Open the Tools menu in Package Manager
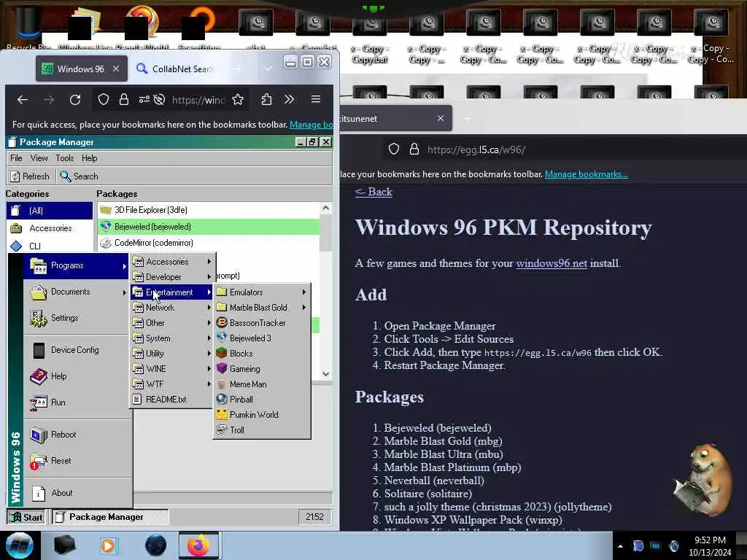This screenshot has height=560, width=747. (x=64, y=158)
